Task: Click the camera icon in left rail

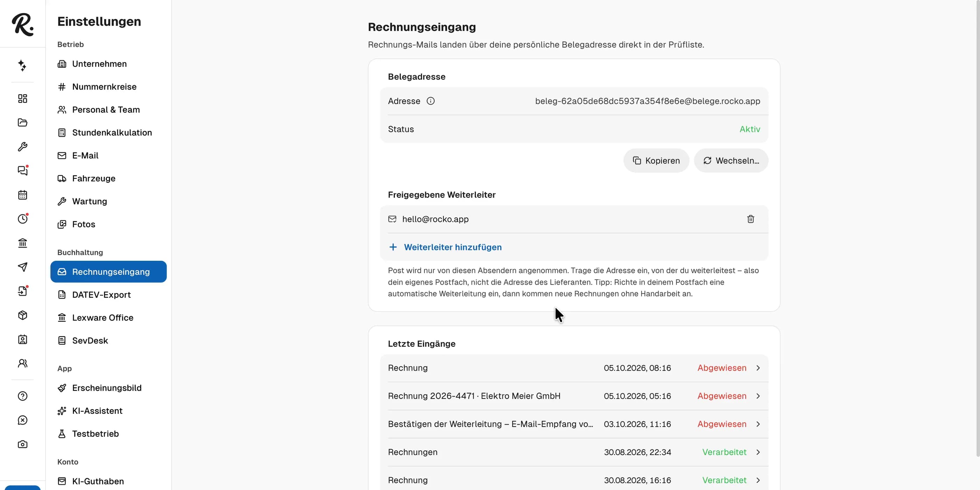Action: click(22, 444)
